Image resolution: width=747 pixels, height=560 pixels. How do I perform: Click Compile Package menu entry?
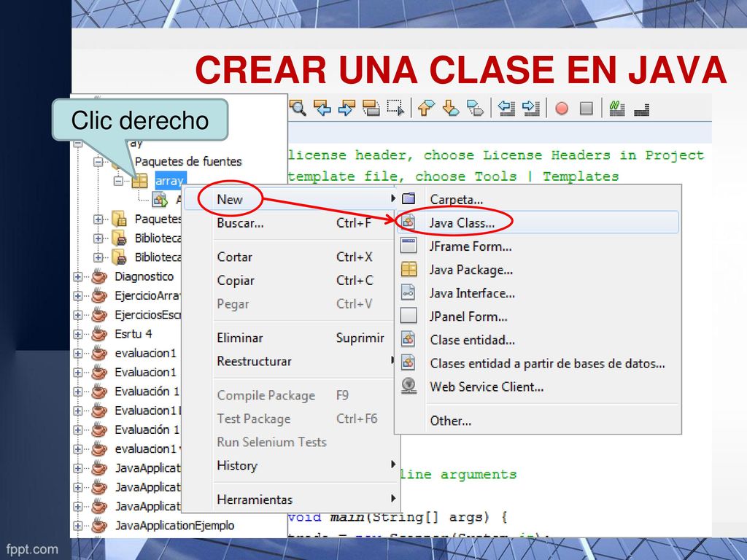[x=292, y=395]
